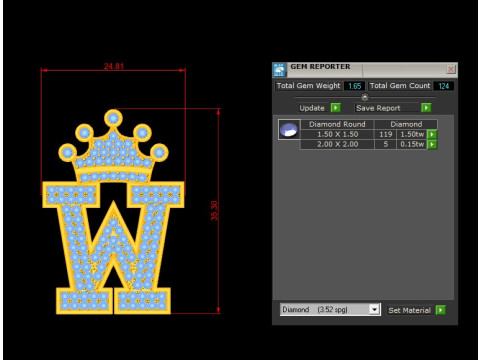Select the 0.15tw weight cell
The height and width of the screenshot is (360, 480).
[412, 144]
